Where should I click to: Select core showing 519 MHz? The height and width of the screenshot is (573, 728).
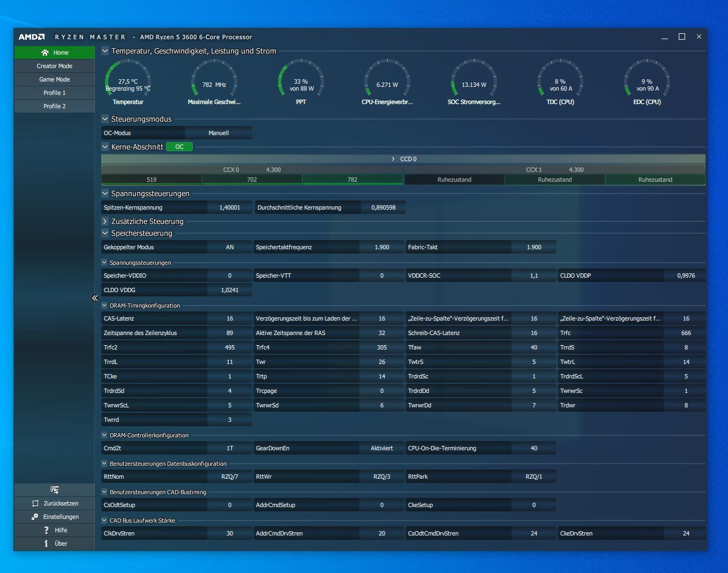tap(152, 180)
